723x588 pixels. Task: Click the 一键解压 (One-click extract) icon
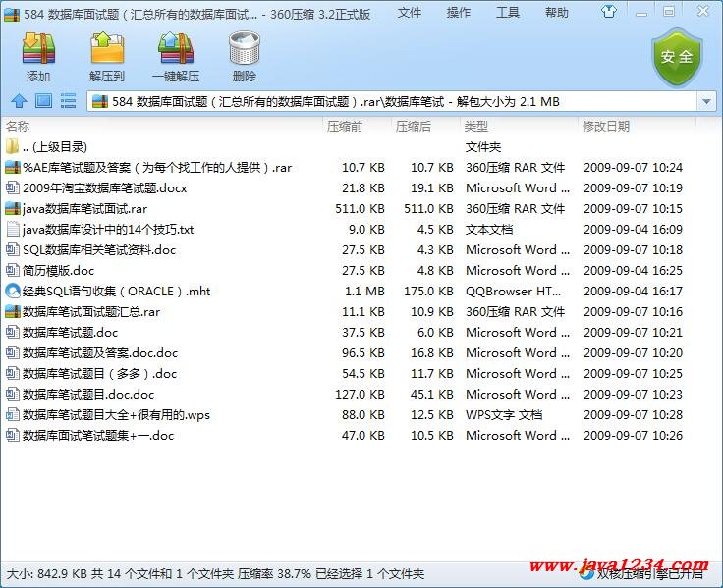point(176,48)
